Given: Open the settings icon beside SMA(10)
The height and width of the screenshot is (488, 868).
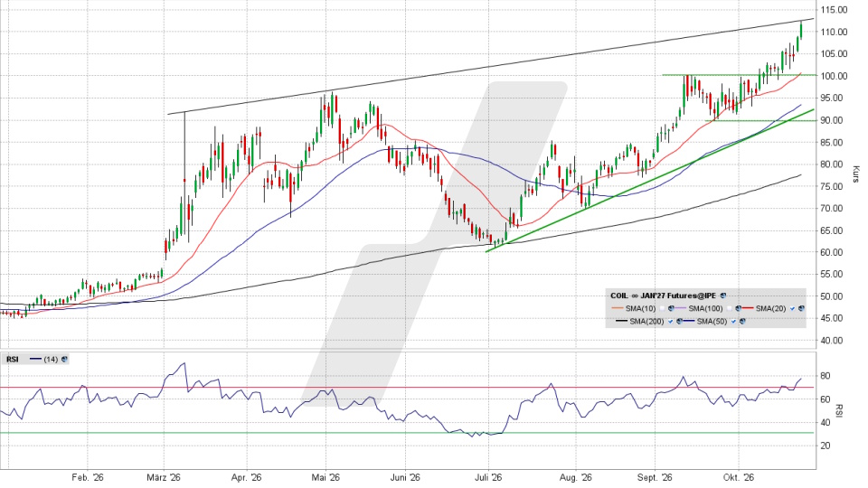Looking at the screenshot, I should pyautogui.click(x=671, y=308).
